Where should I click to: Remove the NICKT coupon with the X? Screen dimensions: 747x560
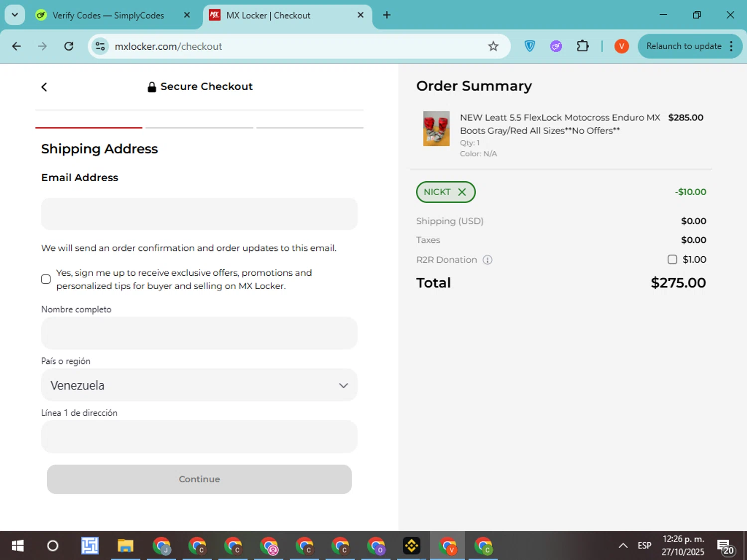coord(462,192)
